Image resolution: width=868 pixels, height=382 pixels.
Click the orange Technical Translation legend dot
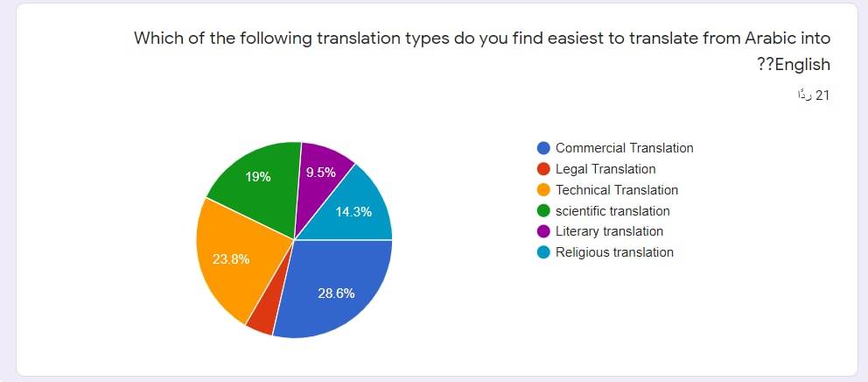pos(543,190)
